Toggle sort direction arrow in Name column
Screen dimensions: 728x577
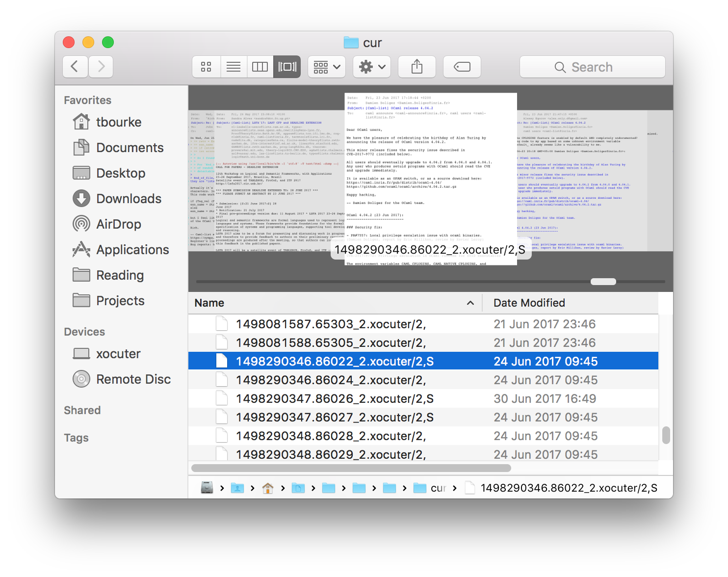pyautogui.click(x=470, y=303)
